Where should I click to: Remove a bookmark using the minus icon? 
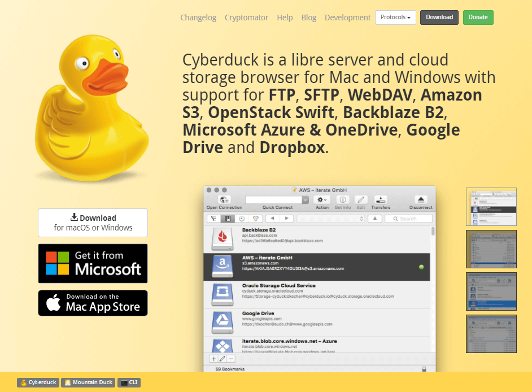click(x=232, y=358)
